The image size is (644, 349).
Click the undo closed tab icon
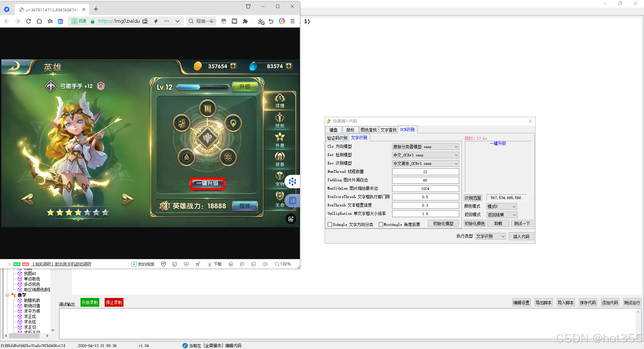point(271,21)
